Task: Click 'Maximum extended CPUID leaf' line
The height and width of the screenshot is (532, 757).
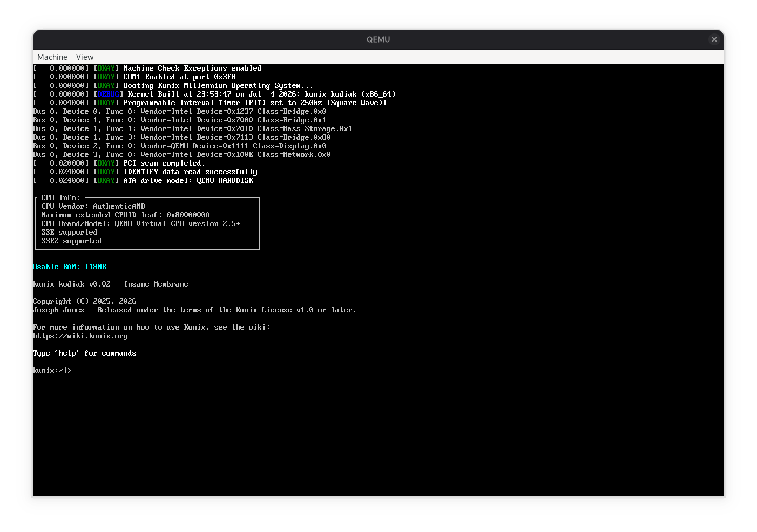Action: click(126, 215)
